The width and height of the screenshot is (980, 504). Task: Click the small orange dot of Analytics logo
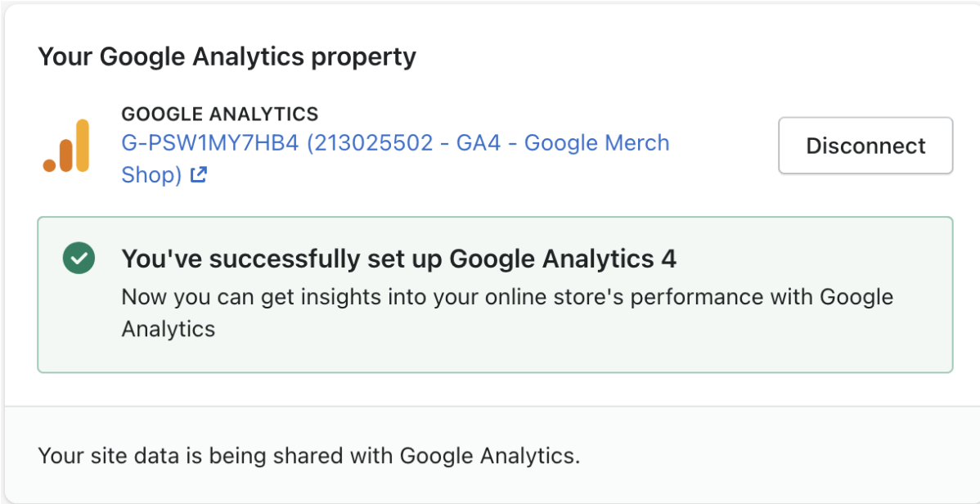coord(49,165)
